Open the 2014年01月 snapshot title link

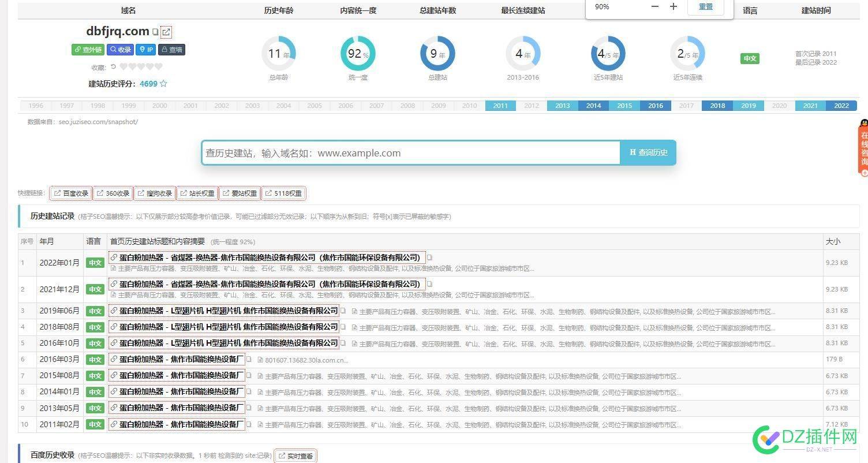click(177, 391)
